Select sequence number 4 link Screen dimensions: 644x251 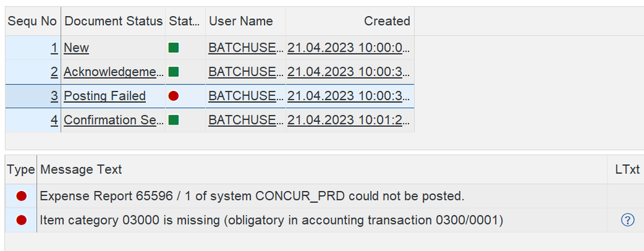(x=54, y=120)
